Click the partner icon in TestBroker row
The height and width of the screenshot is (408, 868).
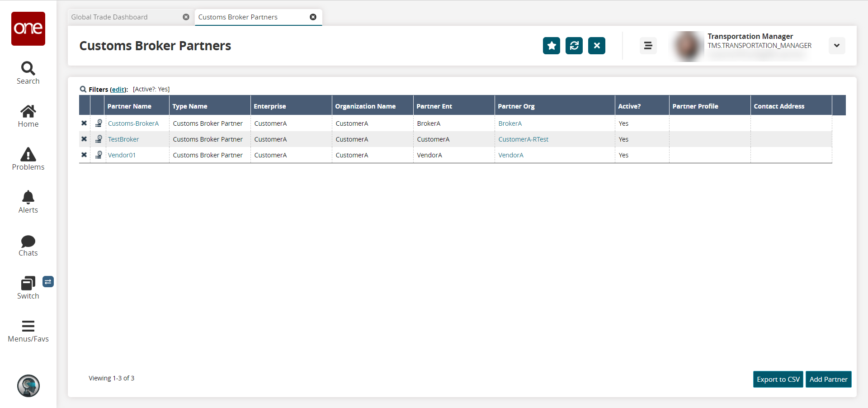pos(99,139)
